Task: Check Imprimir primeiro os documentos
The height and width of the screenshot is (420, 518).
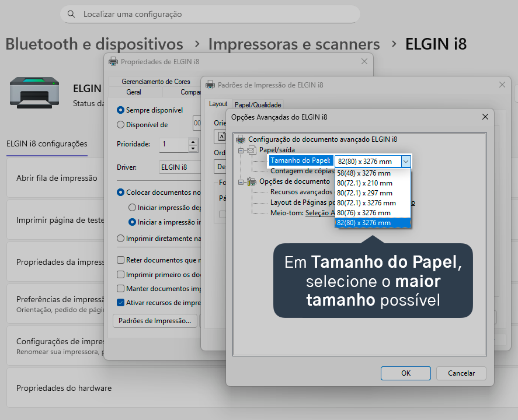Action: tap(120, 275)
